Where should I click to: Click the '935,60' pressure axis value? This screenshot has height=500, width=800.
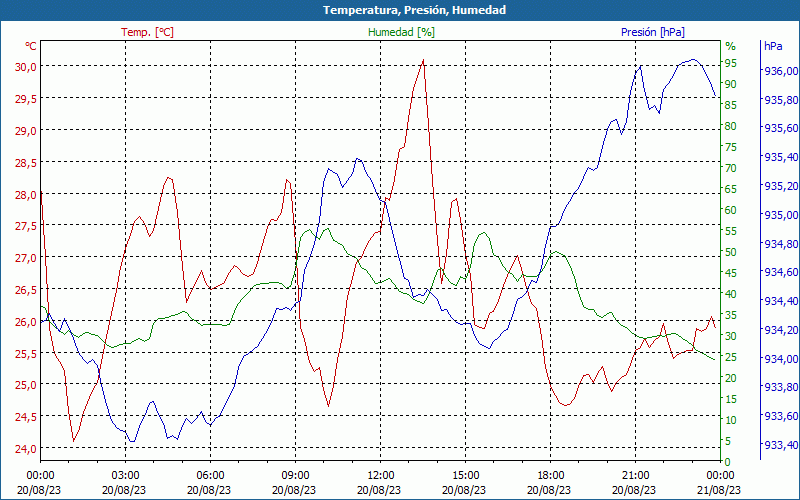[x=781, y=128]
